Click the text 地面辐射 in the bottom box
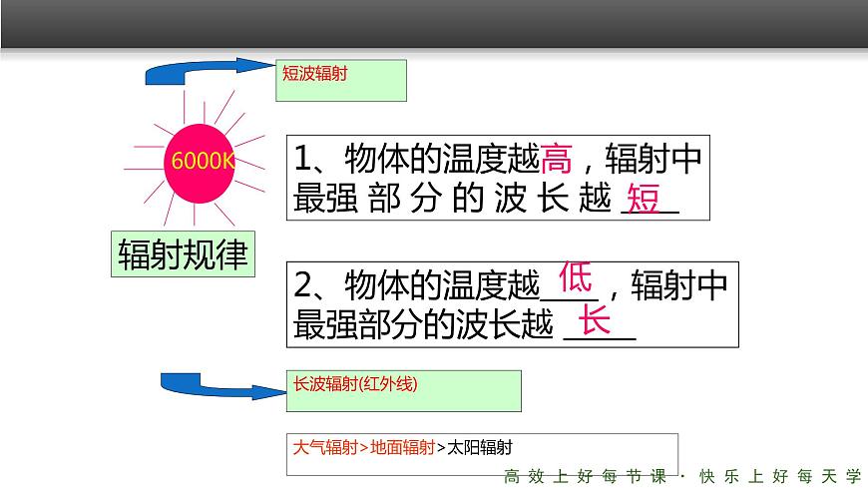Image resolution: width=868 pixels, height=488 pixels. (402, 447)
